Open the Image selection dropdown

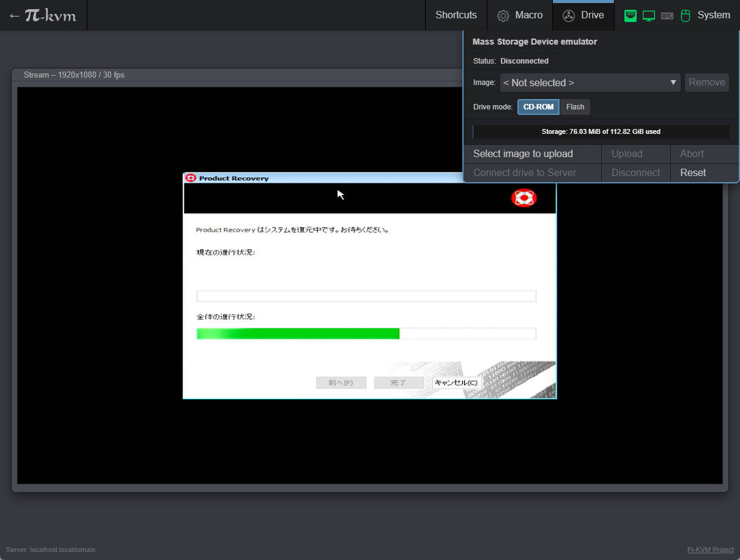(590, 83)
